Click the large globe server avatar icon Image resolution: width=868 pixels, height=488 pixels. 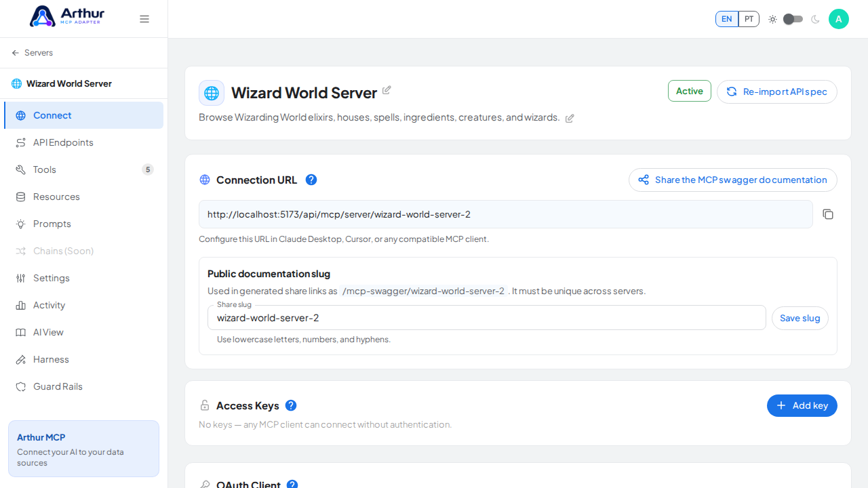pos(212,93)
